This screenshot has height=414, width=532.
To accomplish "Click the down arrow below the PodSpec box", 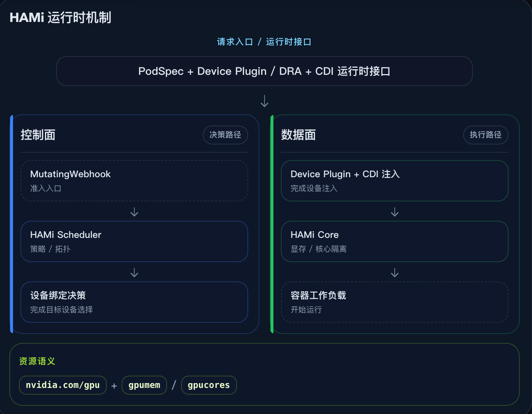I will (264, 101).
